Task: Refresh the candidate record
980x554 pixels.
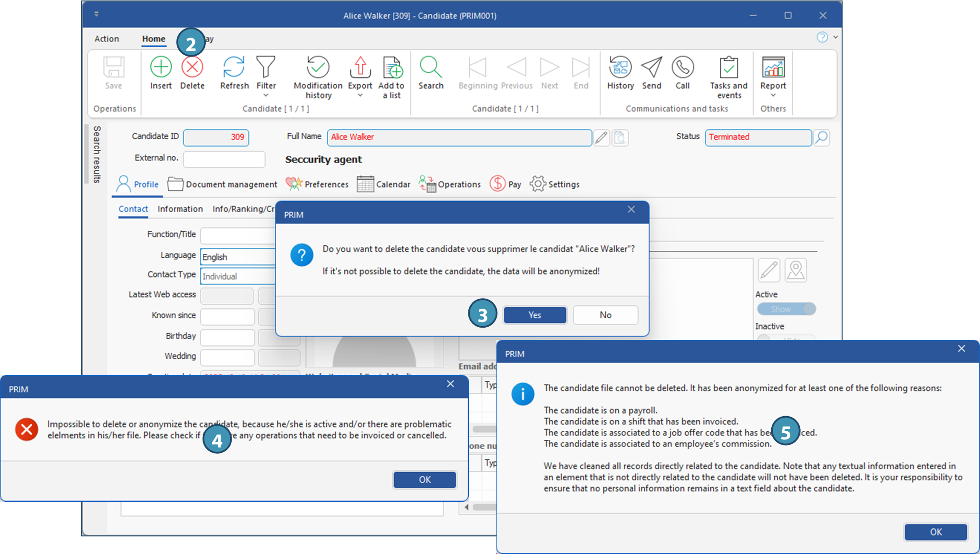Action: click(234, 68)
